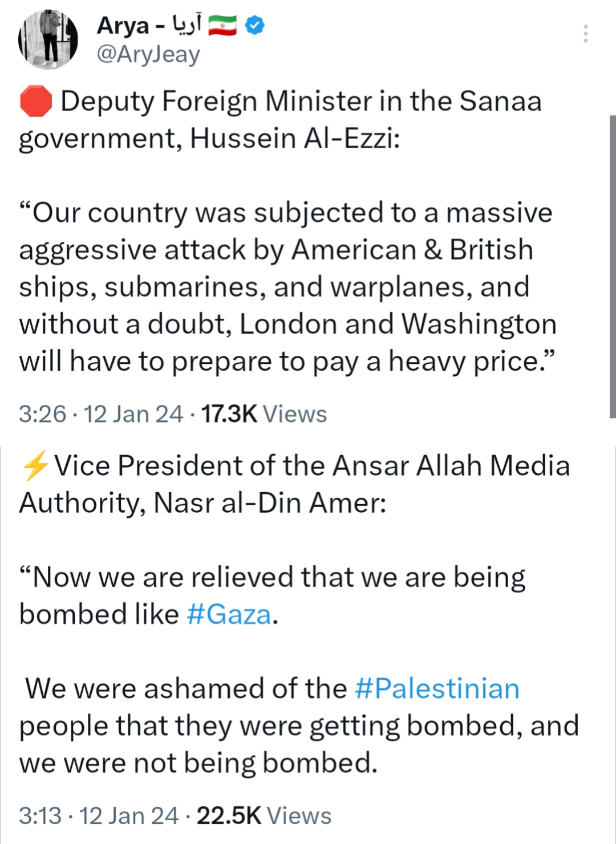This screenshot has height=844, width=616.
Task: Click the lightning bolt emoji
Action: [x=35, y=466]
